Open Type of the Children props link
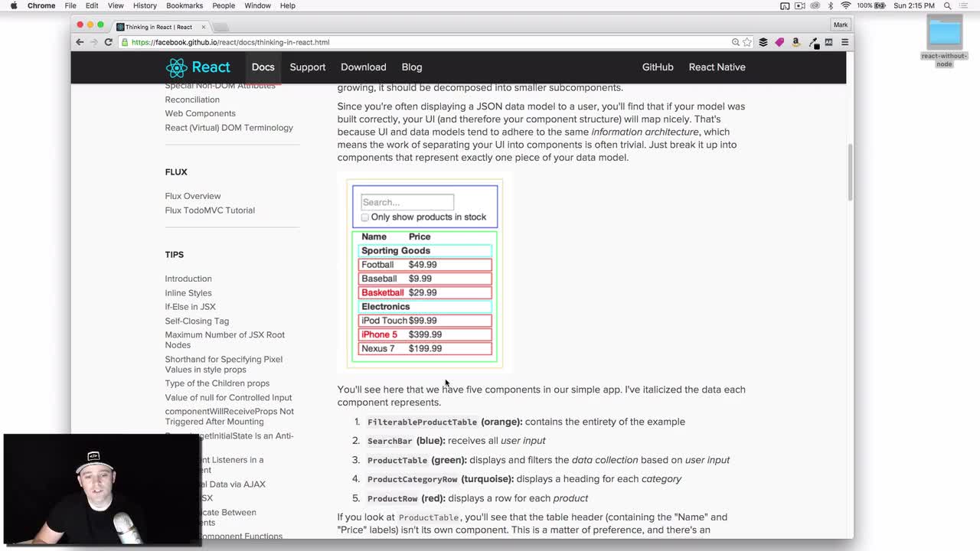 pyautogui.click(x=217, y=383)
